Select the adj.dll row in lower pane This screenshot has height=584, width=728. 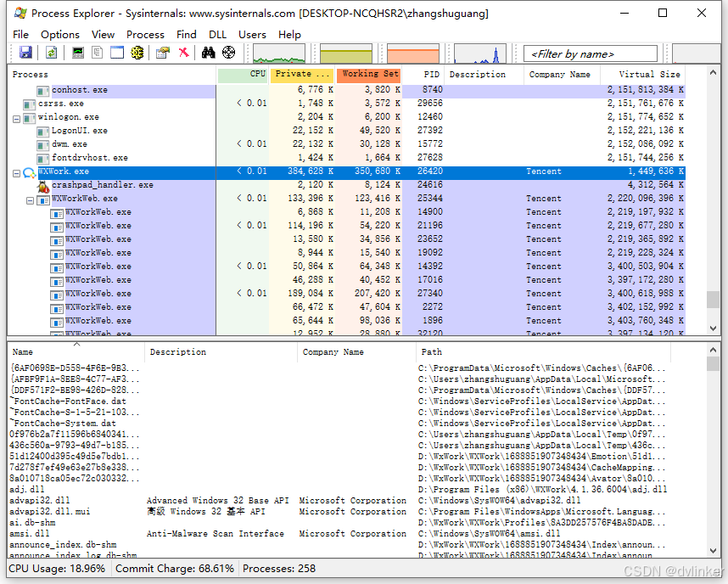pyautogui.click(x=339, y=489)
